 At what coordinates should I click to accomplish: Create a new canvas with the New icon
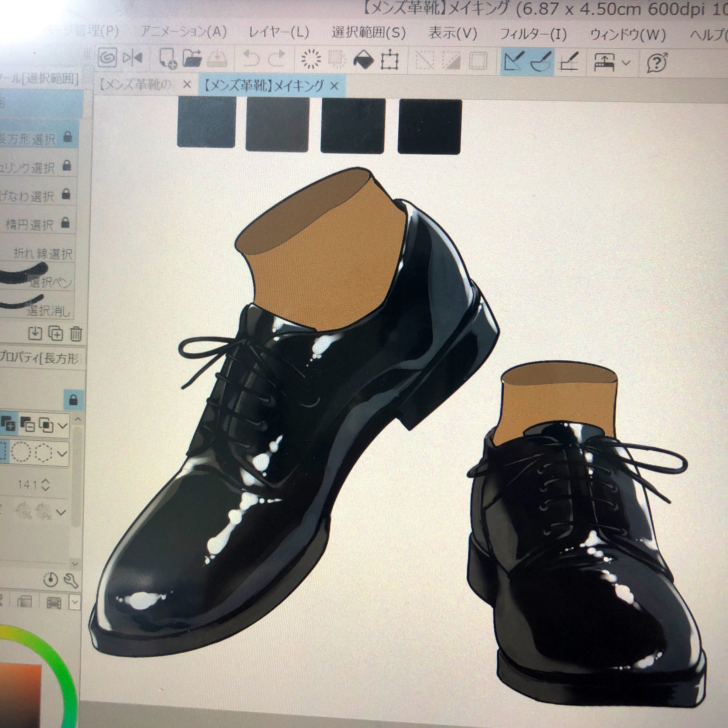coord(167,59)
